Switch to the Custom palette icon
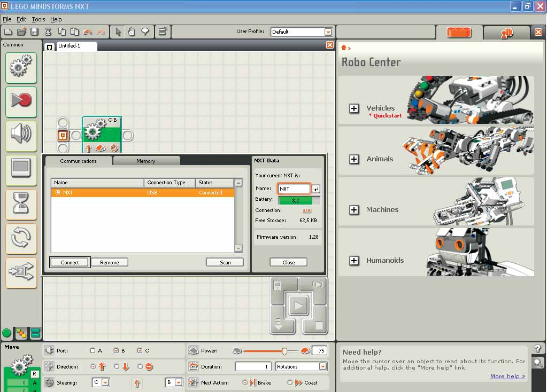Image resolution: width=547 pixels, height=392 pixels. point(36,333)
